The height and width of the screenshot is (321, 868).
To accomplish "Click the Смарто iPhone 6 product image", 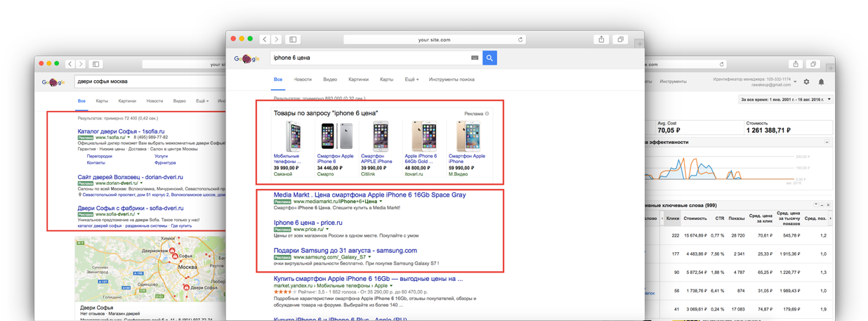I will click(337, 136).
